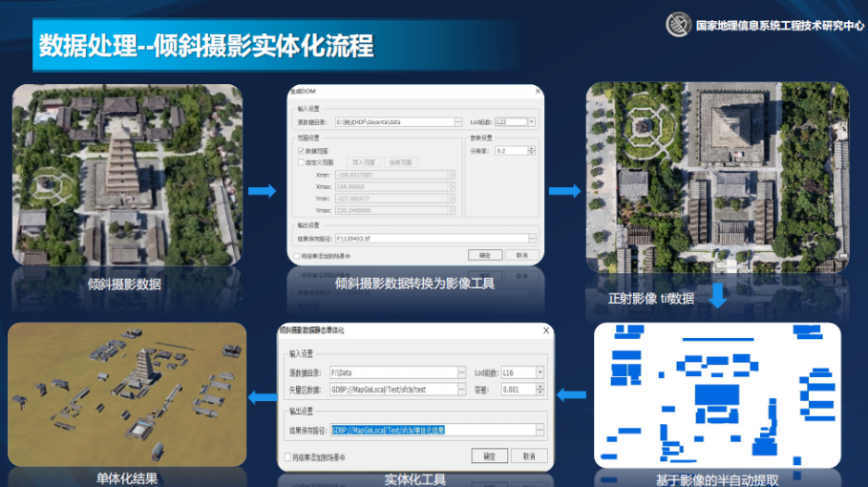The height and width of the screenshot is (487, 868).
Task: Expand the Lod级数 dropdown showing L22
Action: coord(531,122)
